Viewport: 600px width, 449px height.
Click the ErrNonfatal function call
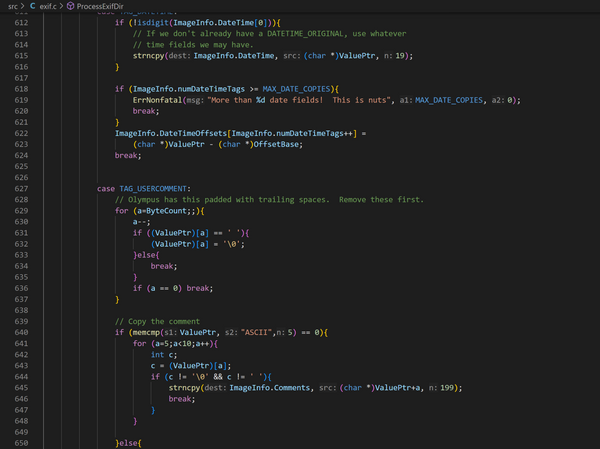click(160, 99)
